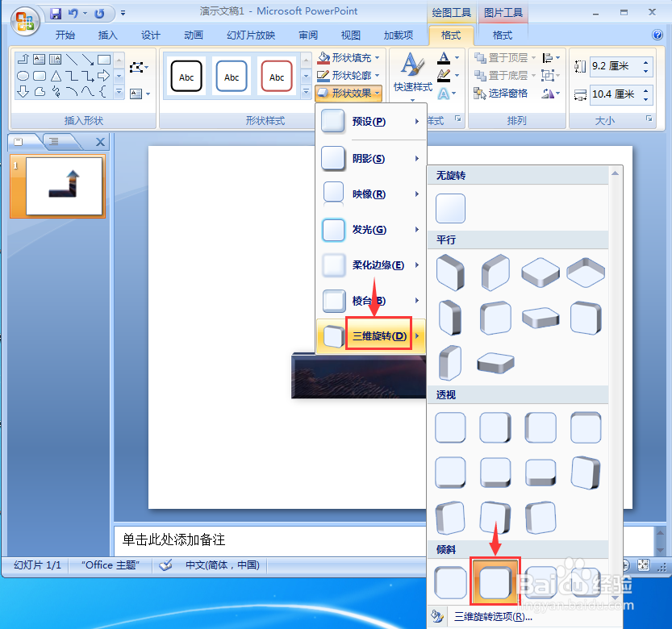The image size is (672, 629).
Task: Choose the no rotation preset
Action: [x=450, y=208]
